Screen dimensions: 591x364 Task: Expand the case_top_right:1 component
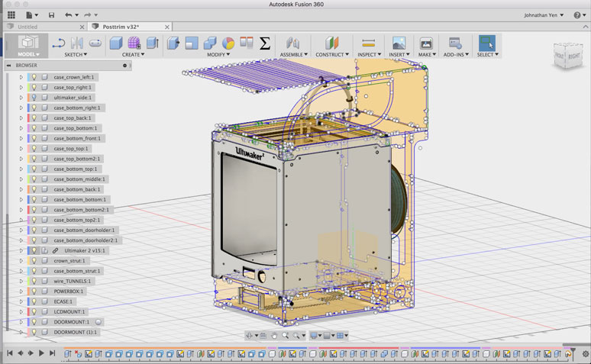[x=21, y=87]
